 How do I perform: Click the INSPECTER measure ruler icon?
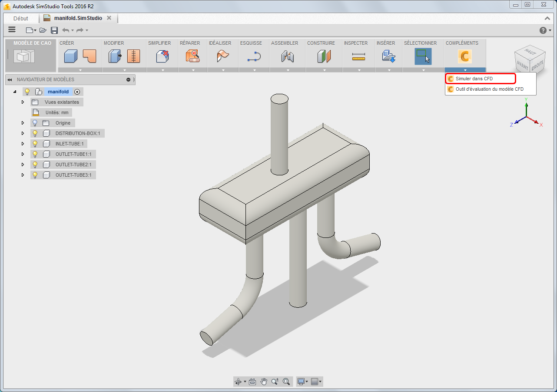pyautogui.click(x=358, y=56)
